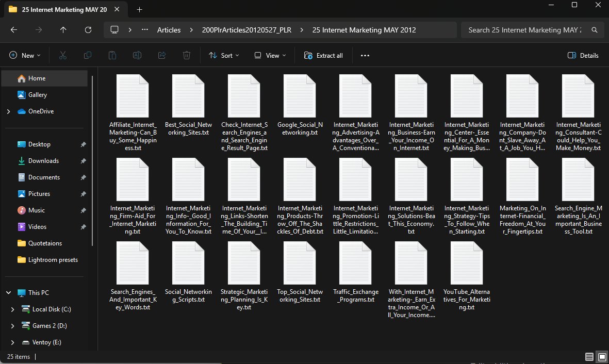Click the Rename toolbar icon

137,56
